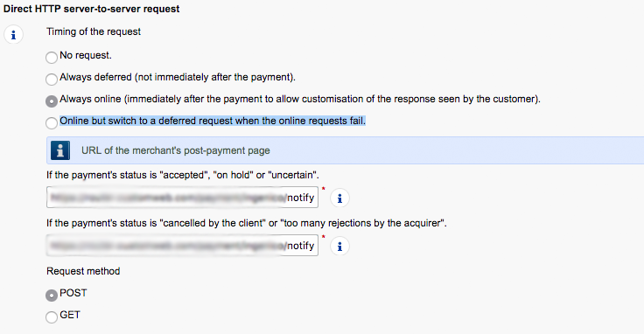This screenshot has height=334, width=644.
Task: Choose the Always deferred radio button
Action: point(52,80)
